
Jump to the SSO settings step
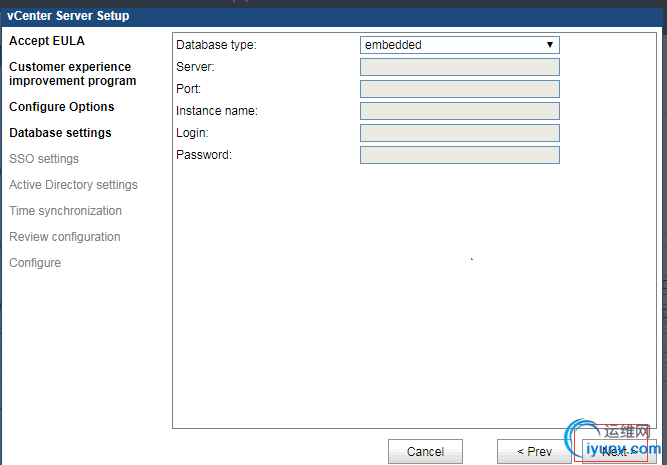point(44,159)
